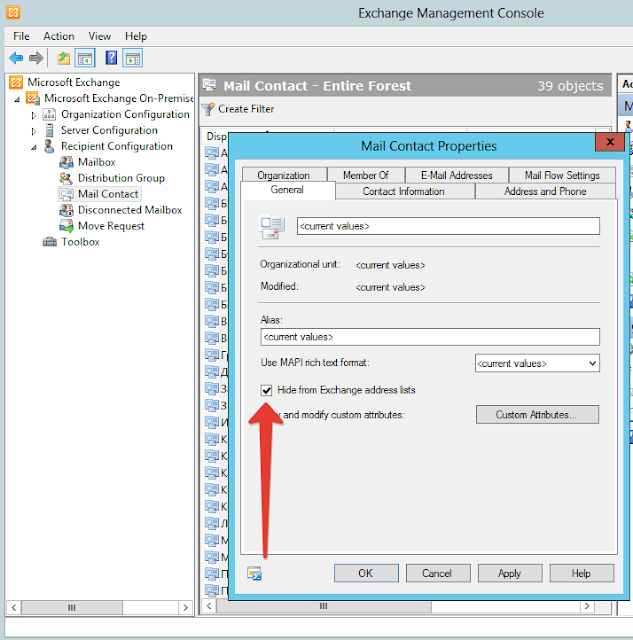Click the Mail Contact header icon

tap(209, 85)
